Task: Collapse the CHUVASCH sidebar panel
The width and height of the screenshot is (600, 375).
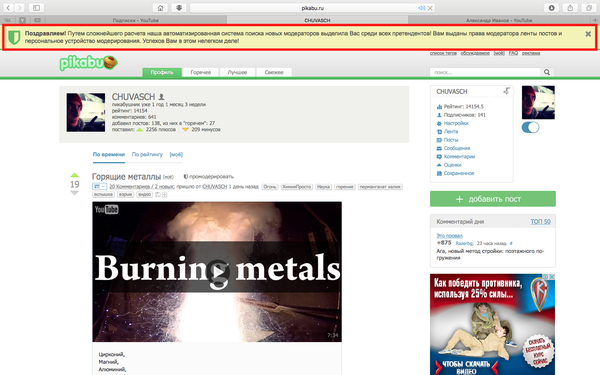Action: tap(507, 91)
